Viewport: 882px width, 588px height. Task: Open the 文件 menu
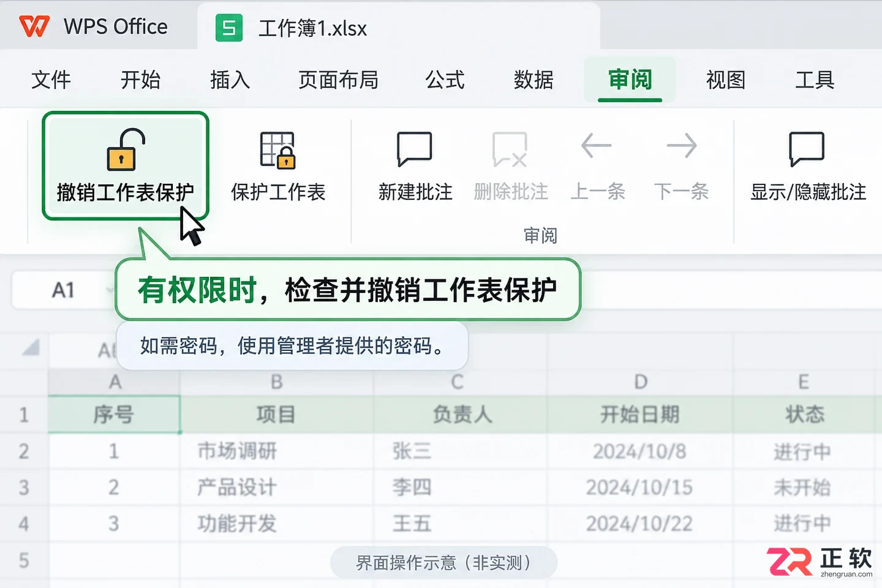[51, 80]
